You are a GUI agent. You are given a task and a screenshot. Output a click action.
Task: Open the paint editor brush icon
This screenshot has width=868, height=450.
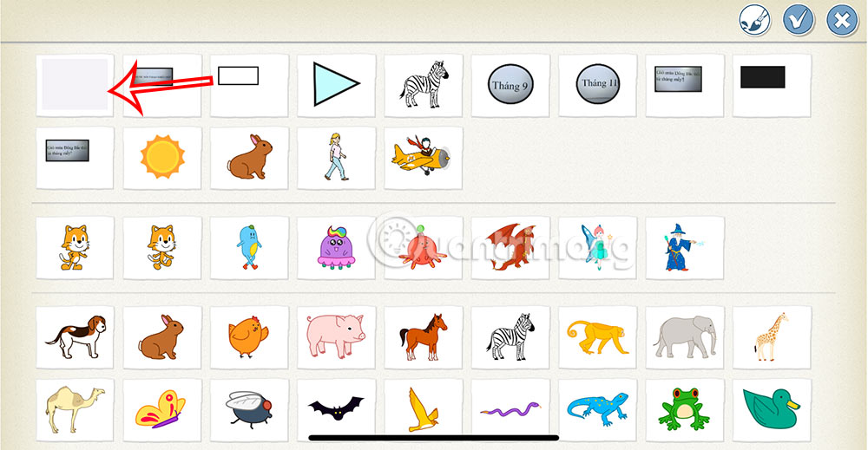754,21
